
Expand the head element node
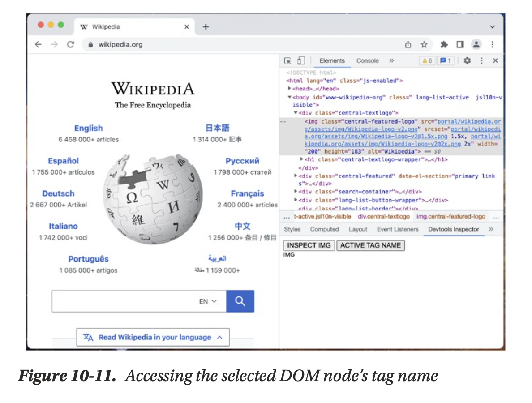click(x=290, y=89)
